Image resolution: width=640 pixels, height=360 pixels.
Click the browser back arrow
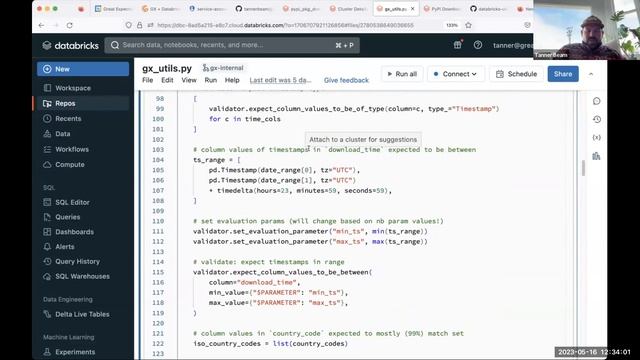41,25
